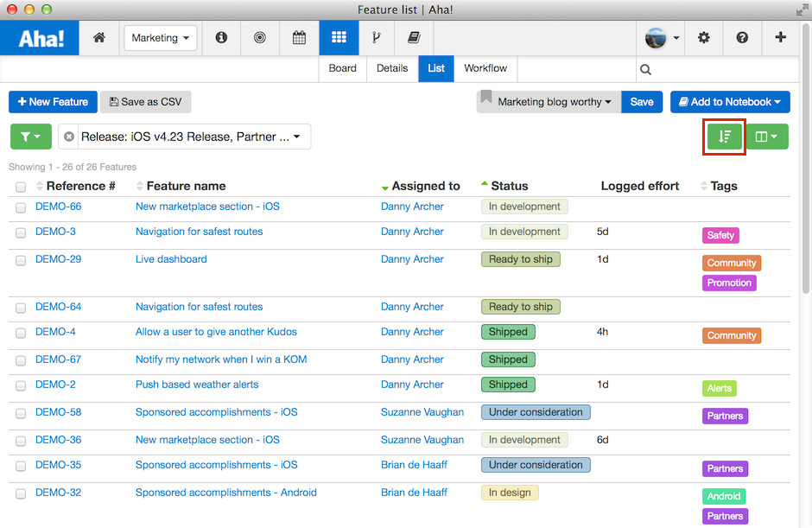Click the Notebook reports icon
The image size is (812, 528).
coord(413,38)
